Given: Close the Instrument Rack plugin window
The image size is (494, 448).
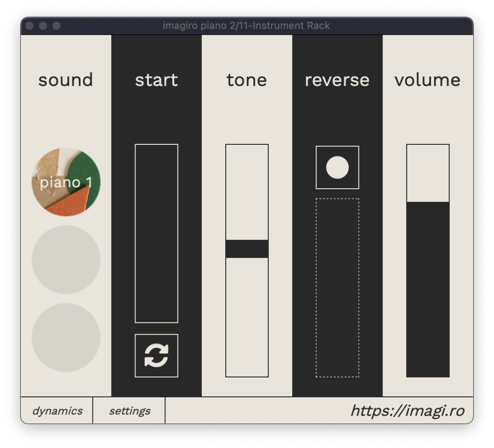Looking at the screenshot, I should [x=29, y=26].
